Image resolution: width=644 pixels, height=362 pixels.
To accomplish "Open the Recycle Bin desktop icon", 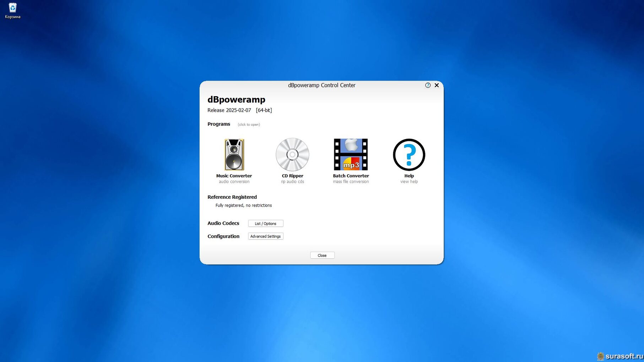I will tap(13, 11).
